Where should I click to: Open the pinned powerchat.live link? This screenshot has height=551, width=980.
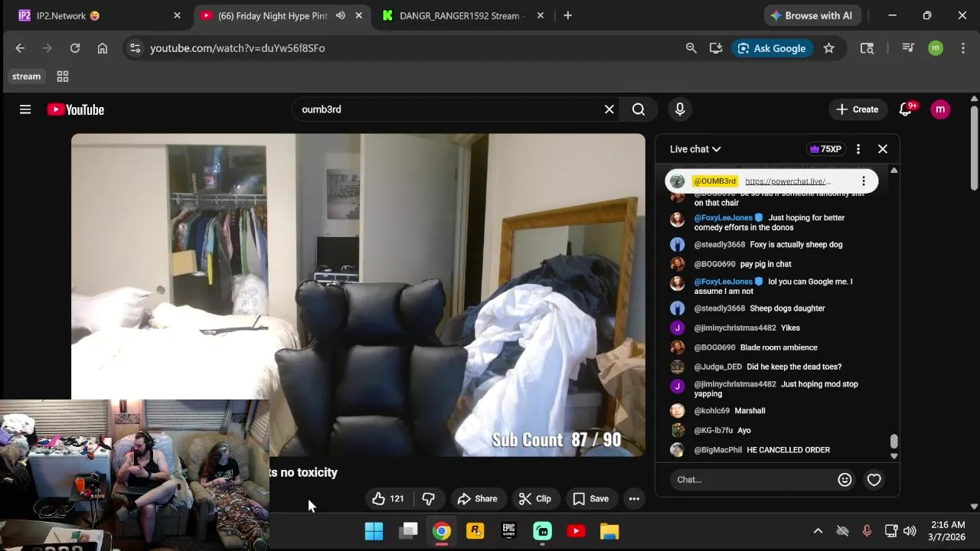pyautogui.click(x=788, y=181)
